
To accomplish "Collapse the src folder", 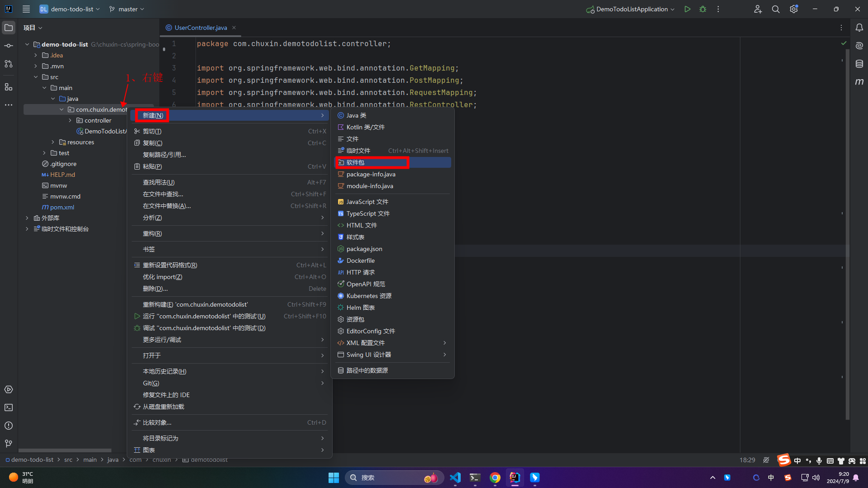I will click(x=36, y=77).
